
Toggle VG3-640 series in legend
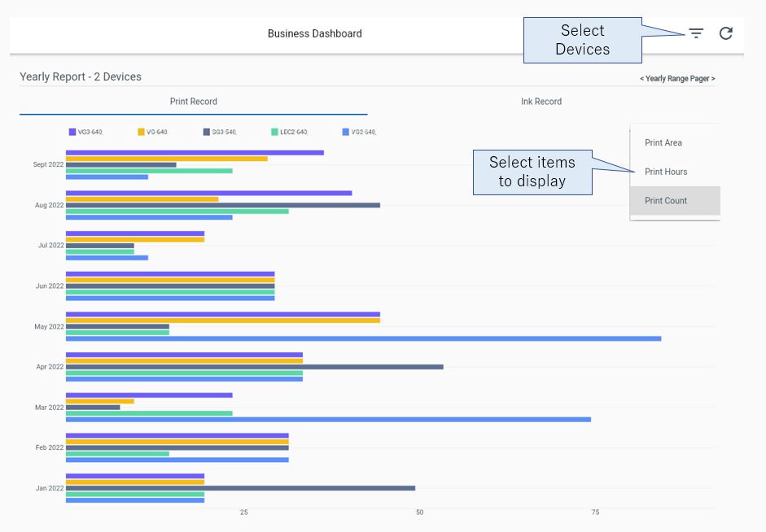tap(86, 132)
